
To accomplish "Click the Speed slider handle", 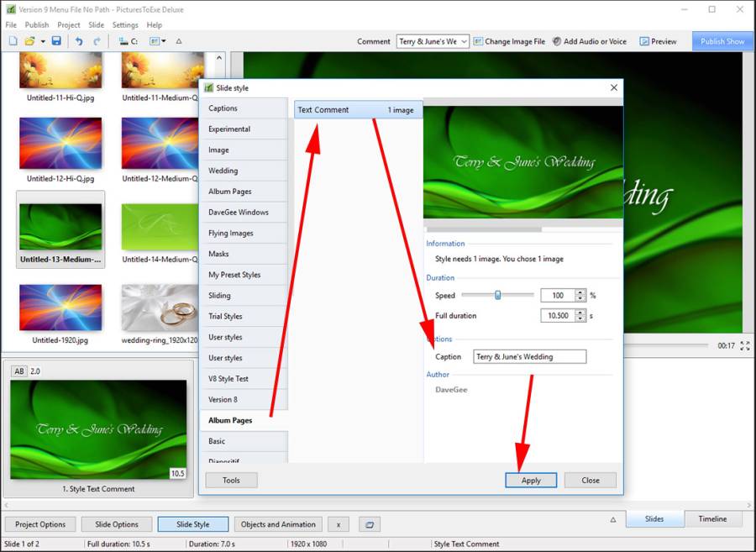I will pyautogui.click(x=498, y=295).
